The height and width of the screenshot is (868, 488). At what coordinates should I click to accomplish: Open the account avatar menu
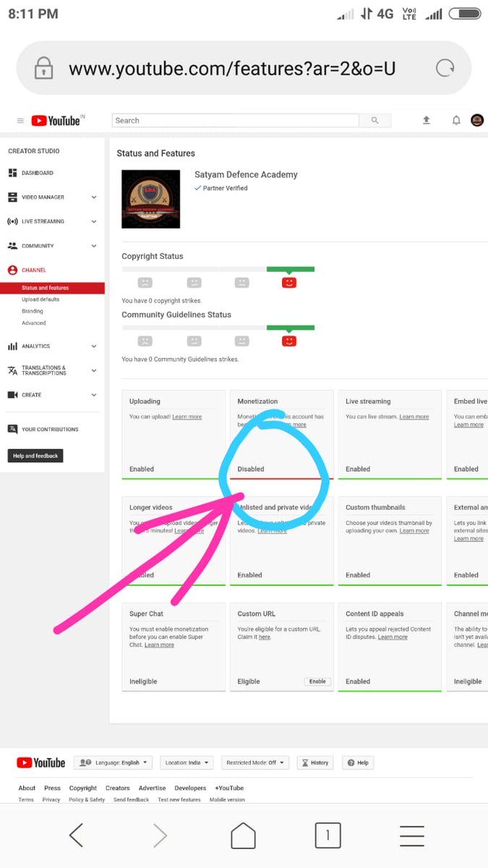[477, 120]
